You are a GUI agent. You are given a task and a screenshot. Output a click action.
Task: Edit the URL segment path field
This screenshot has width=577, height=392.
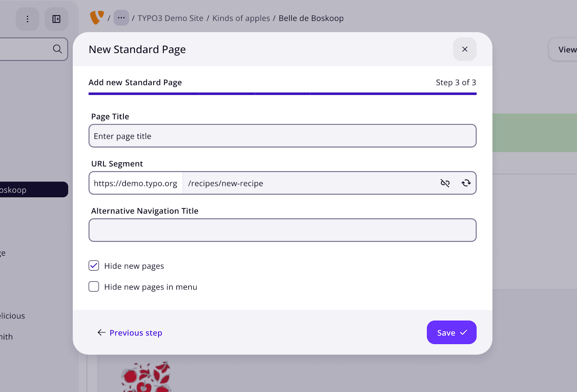[x=310, y=183]
